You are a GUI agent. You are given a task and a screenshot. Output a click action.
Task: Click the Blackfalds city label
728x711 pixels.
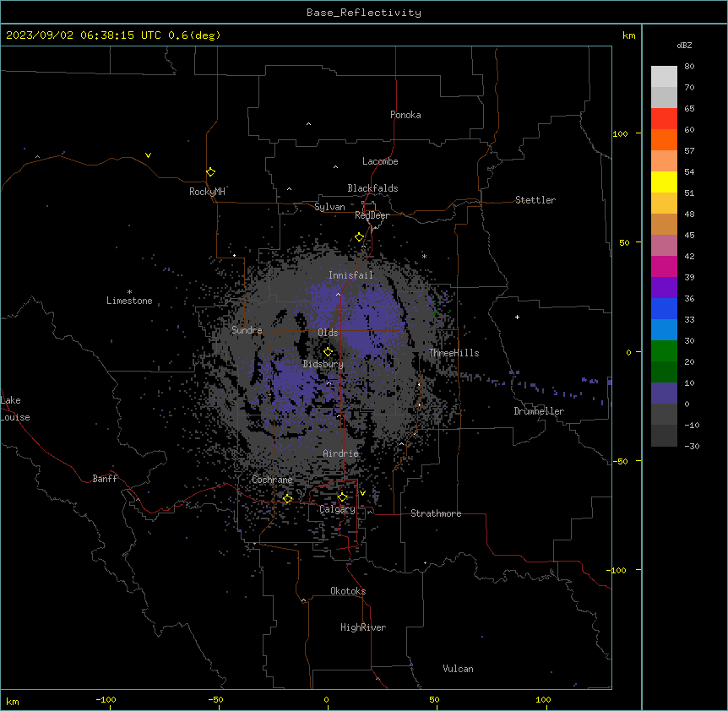pos(372,188)
